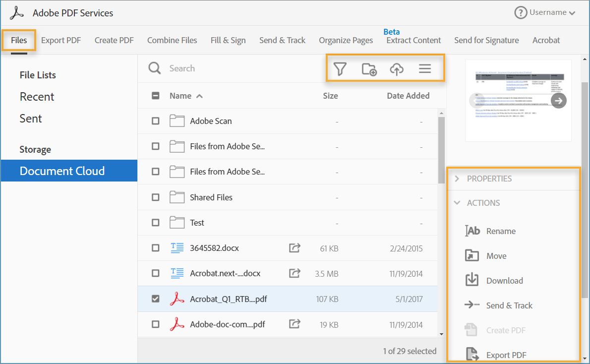Click the file list scrollbar thumb

click(441, 150)
